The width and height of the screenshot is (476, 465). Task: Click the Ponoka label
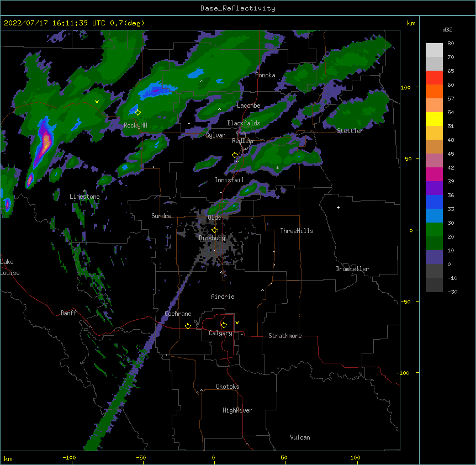pyautogui.click(x=265, y=75)
